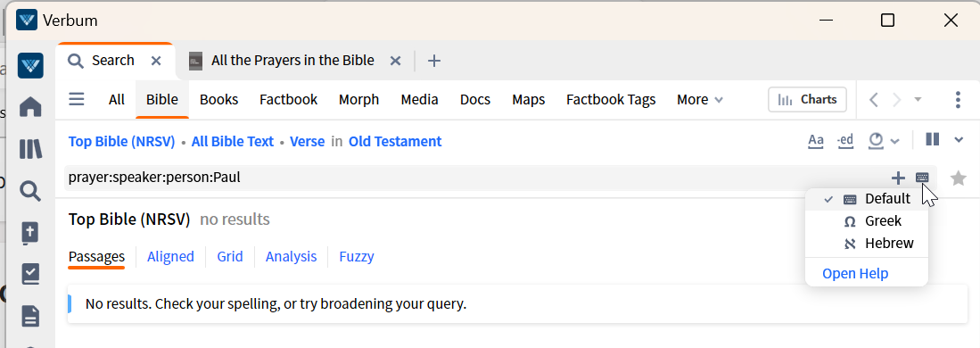The image size is (980, 348).
Task: Toggle the match all word forms -ed icon
Action: [845, 141]
